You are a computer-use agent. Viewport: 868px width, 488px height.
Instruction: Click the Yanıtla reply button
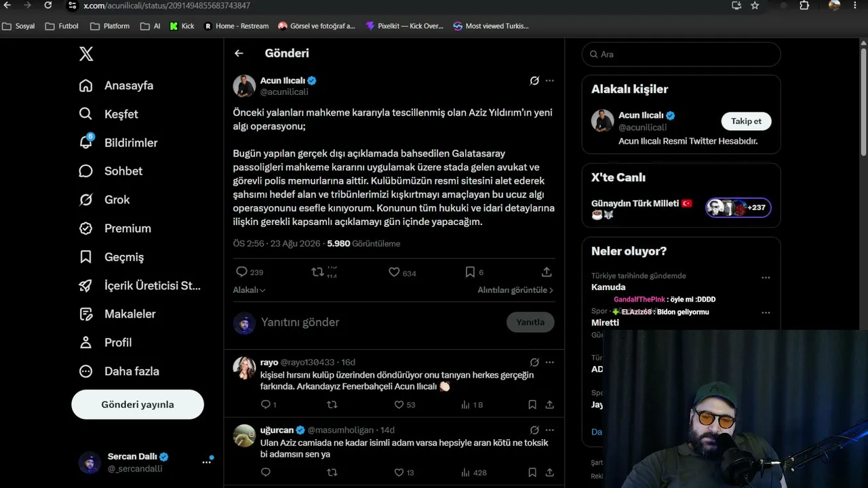[530, 322]
